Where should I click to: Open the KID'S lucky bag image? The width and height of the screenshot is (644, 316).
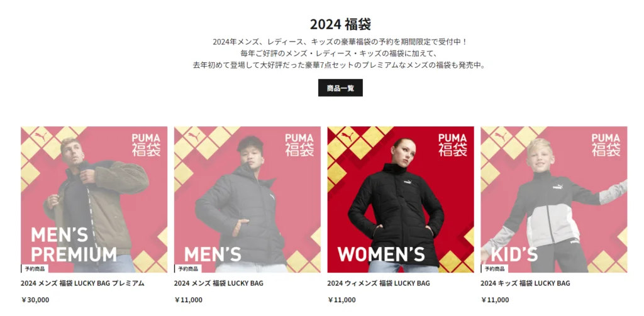553,199
